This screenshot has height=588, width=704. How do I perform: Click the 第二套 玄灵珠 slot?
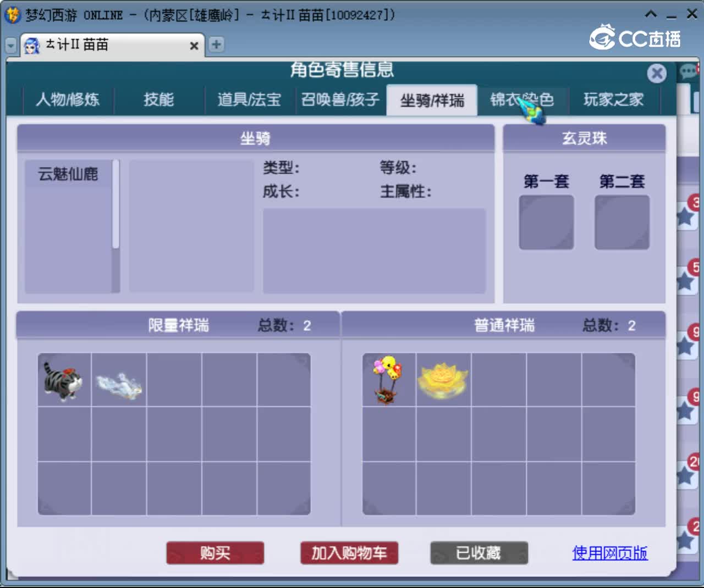coord(622,223)
